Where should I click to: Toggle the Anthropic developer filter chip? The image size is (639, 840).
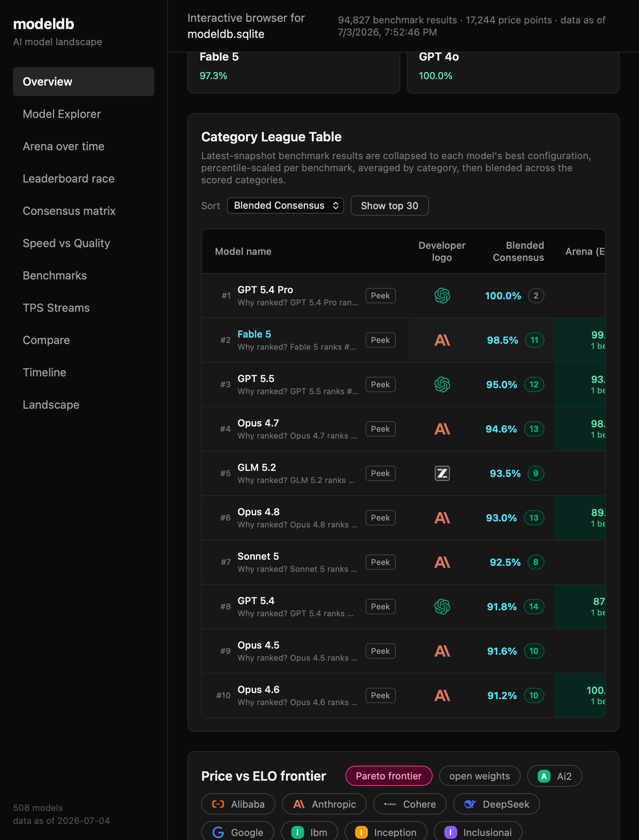click(x=324, y=804)
